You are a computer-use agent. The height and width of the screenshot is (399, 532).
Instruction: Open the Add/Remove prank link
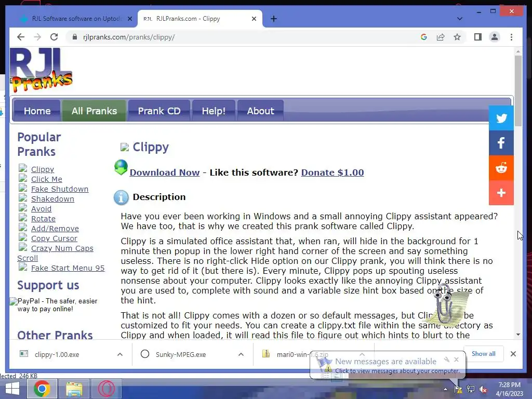[55, 229]
